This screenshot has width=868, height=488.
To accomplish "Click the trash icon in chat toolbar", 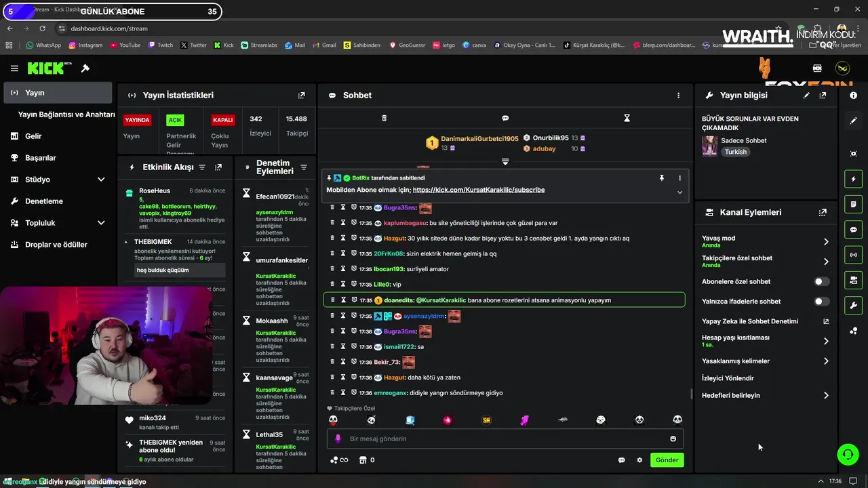I will 384,118.
